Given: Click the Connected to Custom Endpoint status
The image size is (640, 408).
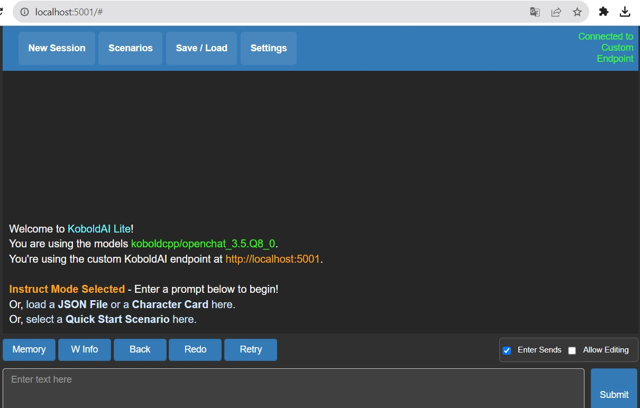Looking at the screenshot, I should [x=606, y=48].
